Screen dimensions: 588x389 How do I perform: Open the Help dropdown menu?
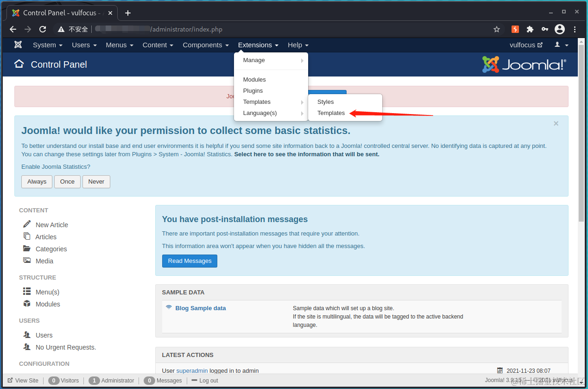(x=298, y=45)
